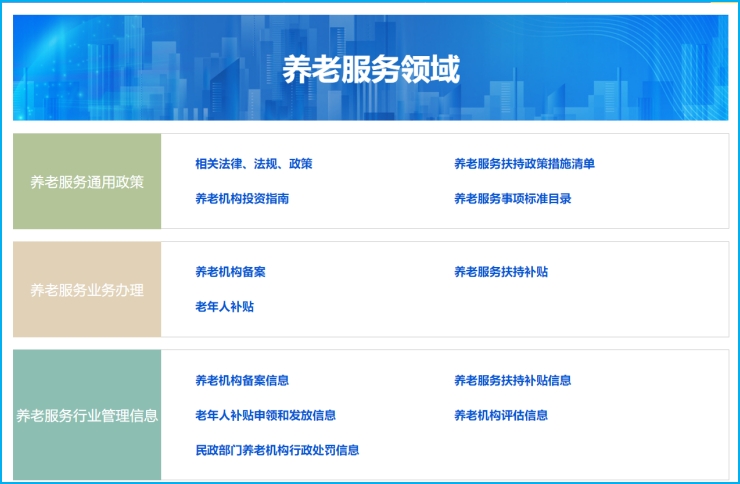Select 老年人补贴 link
The height and width of the screenshot is (484, 740).
224,307
